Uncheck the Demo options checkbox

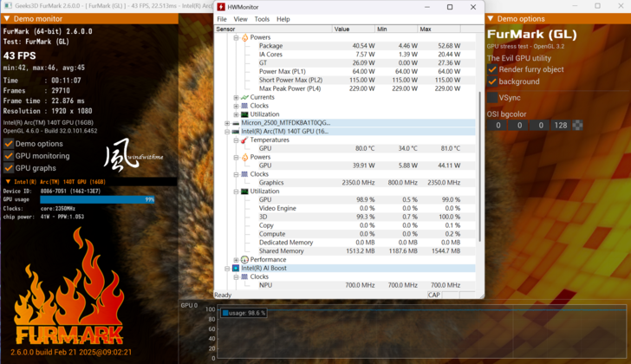pyautogui.click(x=9, y=144)
